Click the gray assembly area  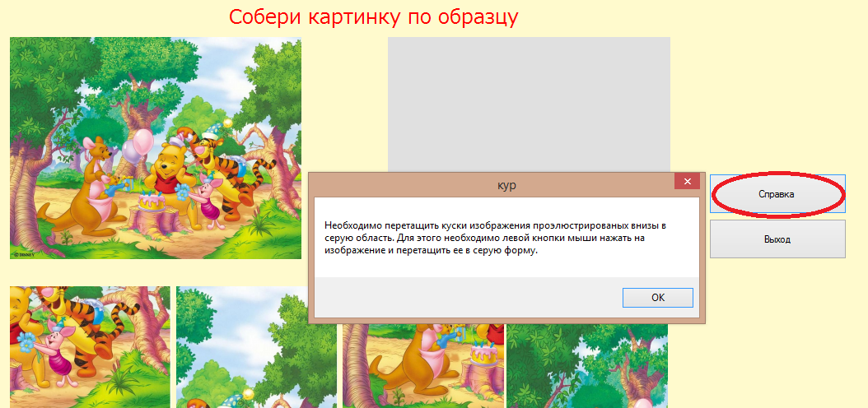[529, 104]
